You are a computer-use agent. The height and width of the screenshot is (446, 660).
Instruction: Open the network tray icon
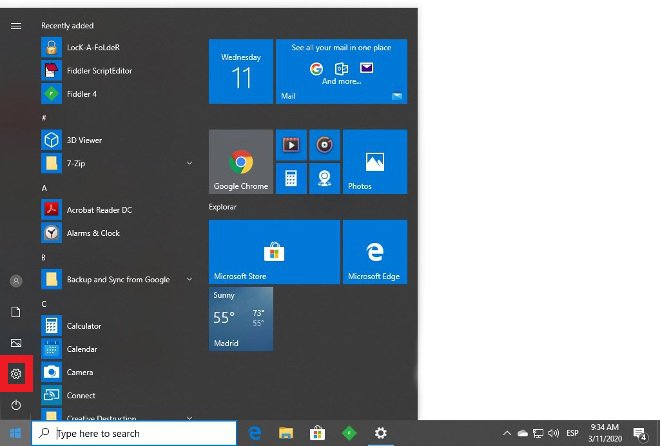tap(538, 433)
